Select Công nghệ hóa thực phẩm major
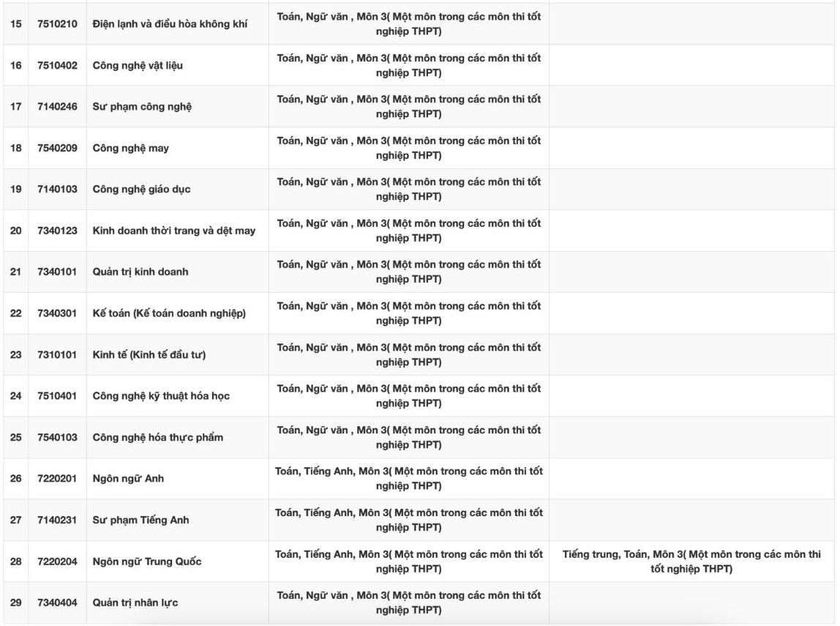Image resolution: width=840 pixels, height=626 pixels. click(x=158, y=437)
